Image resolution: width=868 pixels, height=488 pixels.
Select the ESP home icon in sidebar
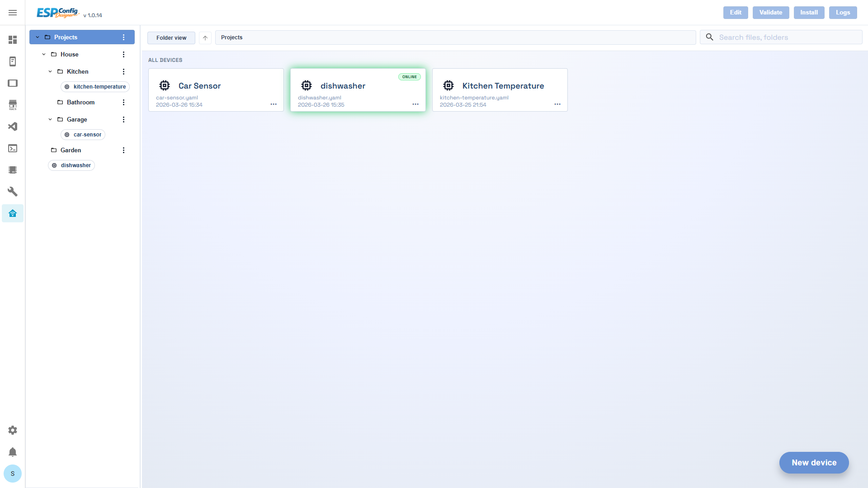tap(13, 213)
